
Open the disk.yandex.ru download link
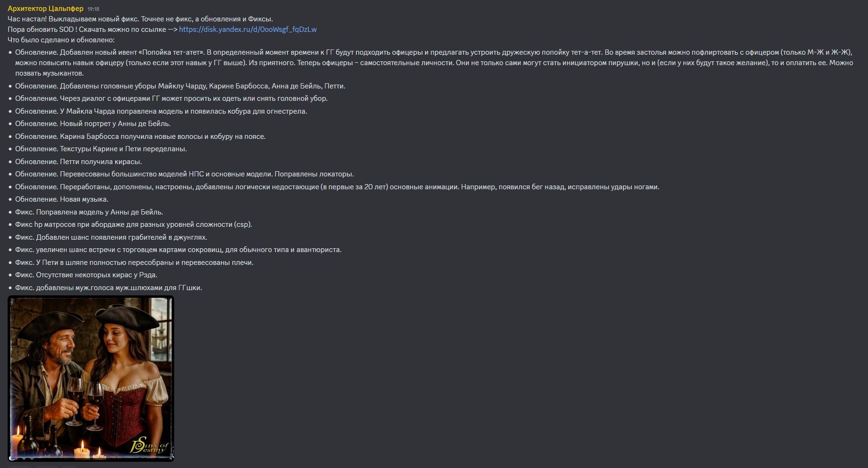tap(247, 29)
